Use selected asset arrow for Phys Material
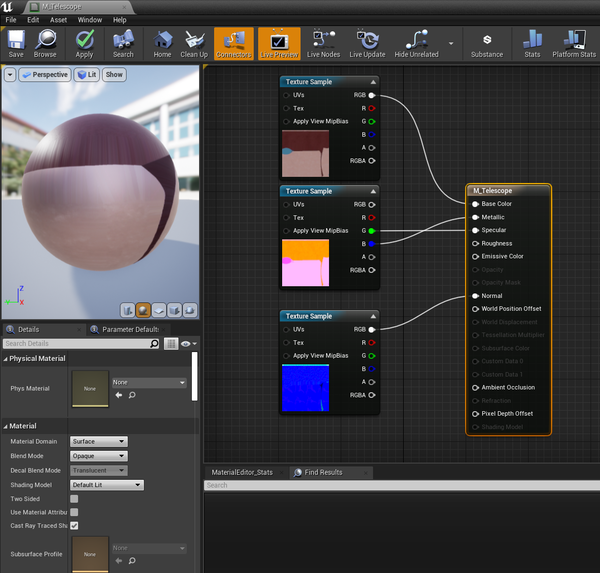This screenshot has height=573, width=600. point(119,395)
